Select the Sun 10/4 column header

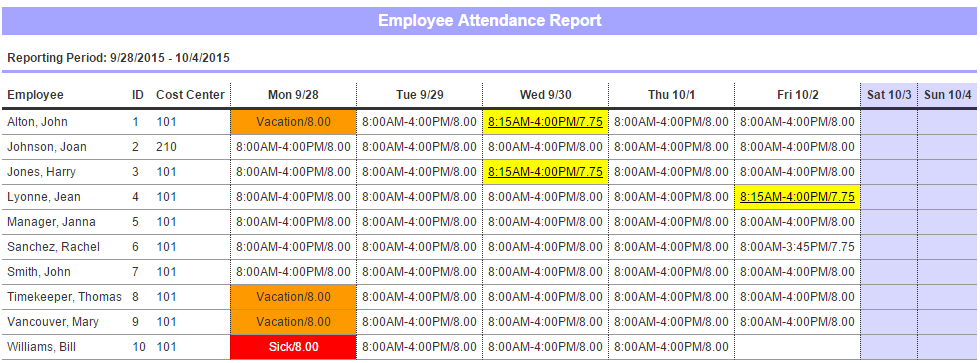tap(948, 95)
